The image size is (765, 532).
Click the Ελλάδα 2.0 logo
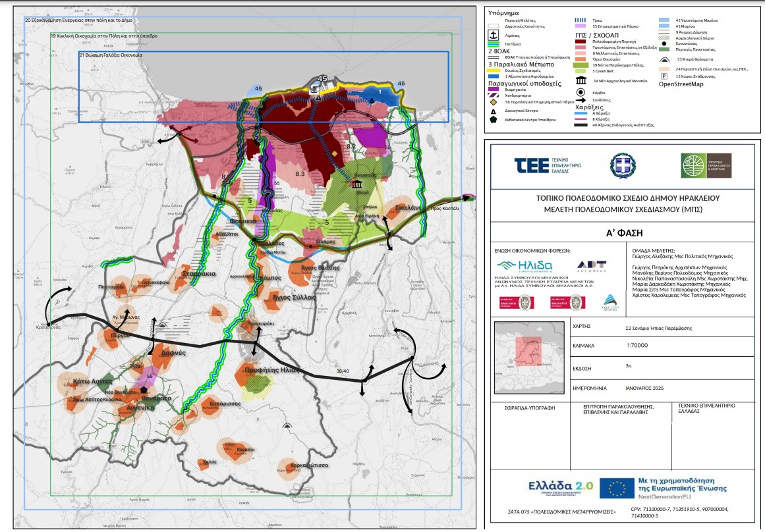pyautogui.click(x=561, y=486)
